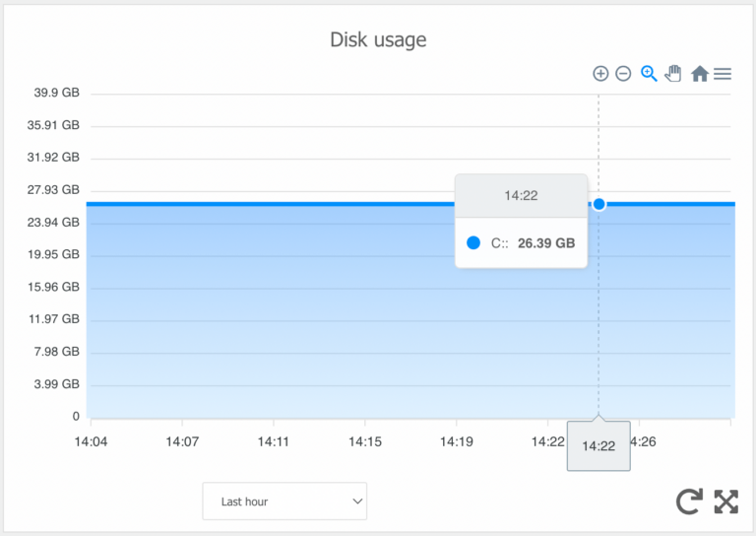Click the 14:22 crosshair axis label
Screen dimensions: 756x536
click(598, 446)
